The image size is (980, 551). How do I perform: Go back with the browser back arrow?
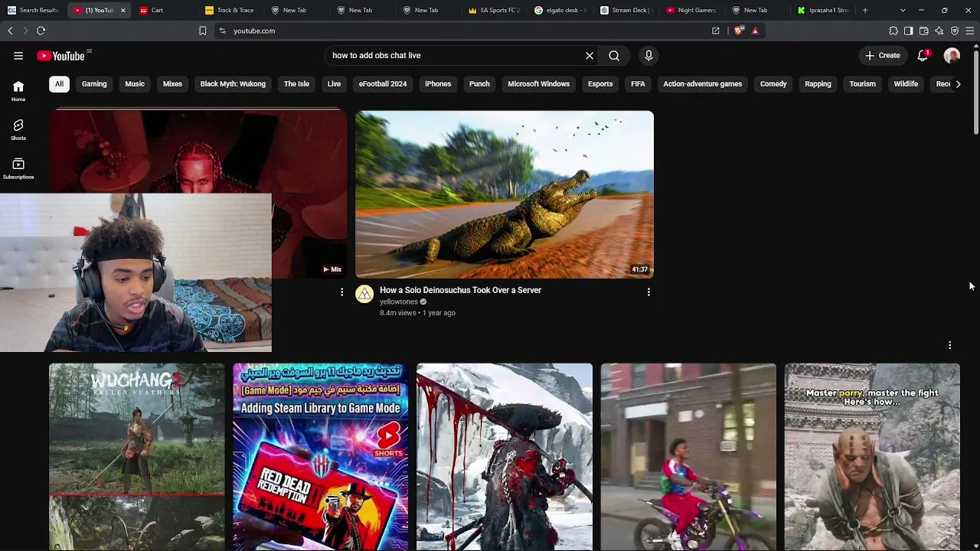coord(10,31)
